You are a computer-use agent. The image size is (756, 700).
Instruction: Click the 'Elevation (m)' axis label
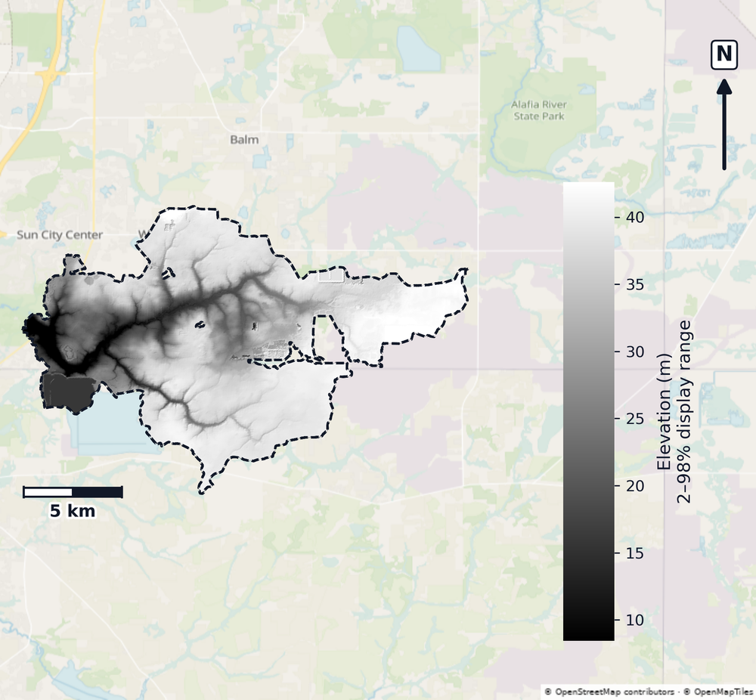pyautogui.click(x=665, y=412)
